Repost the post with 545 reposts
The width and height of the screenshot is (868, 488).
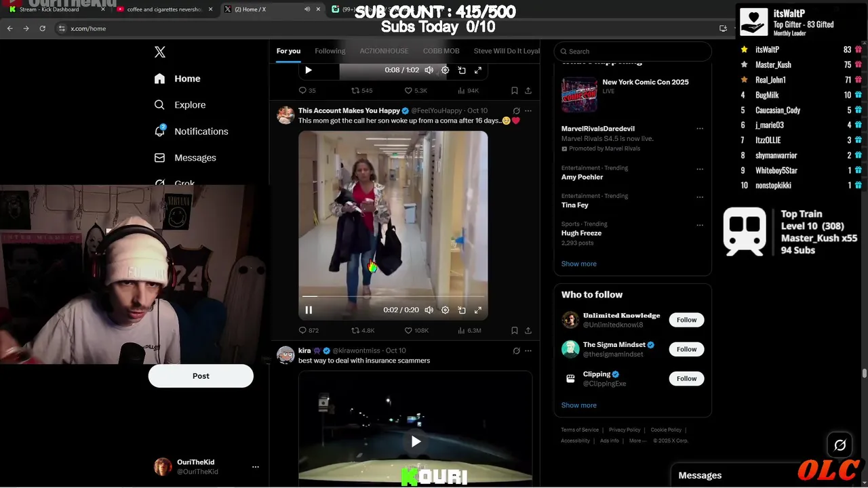click(x=361, y=91)
